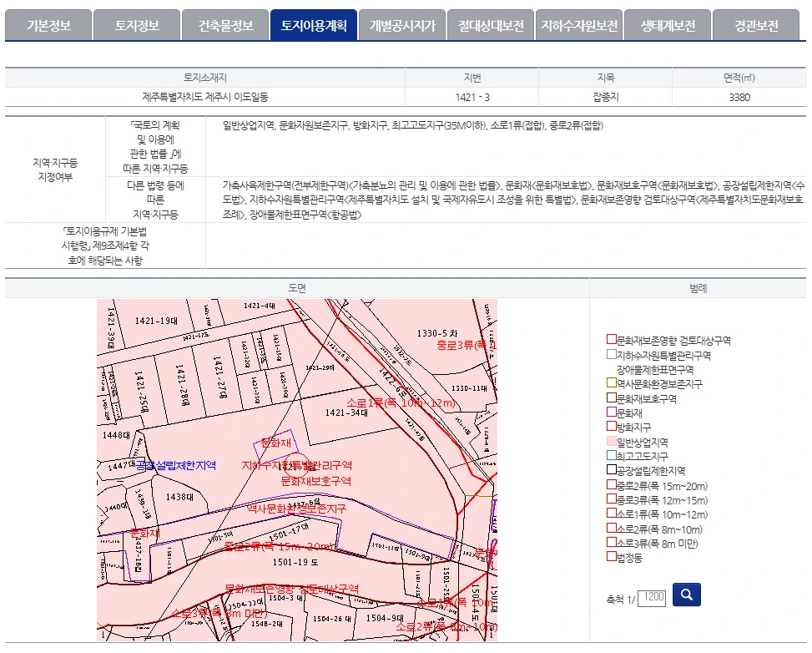Toggle the 지하수자원특별관리구역 legend checkbox
812x653 pixels.
611,354
